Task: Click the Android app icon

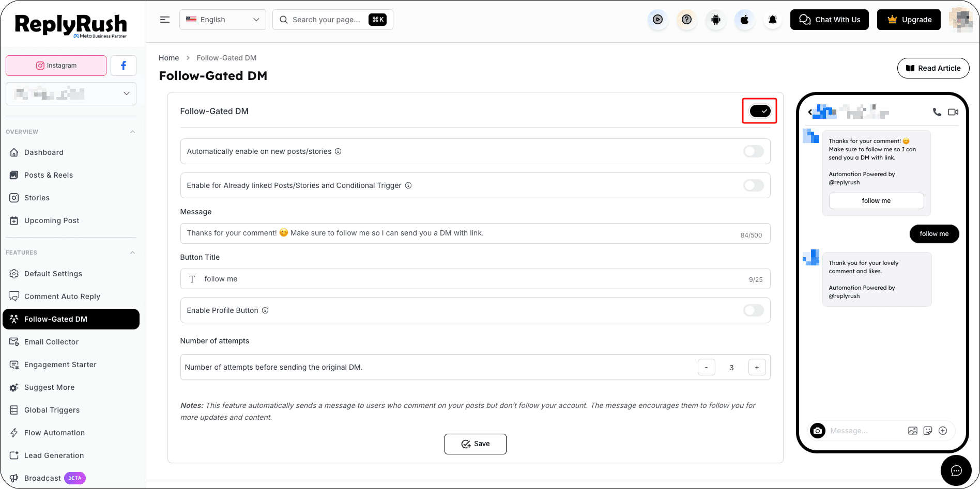Action: point(715,20)
